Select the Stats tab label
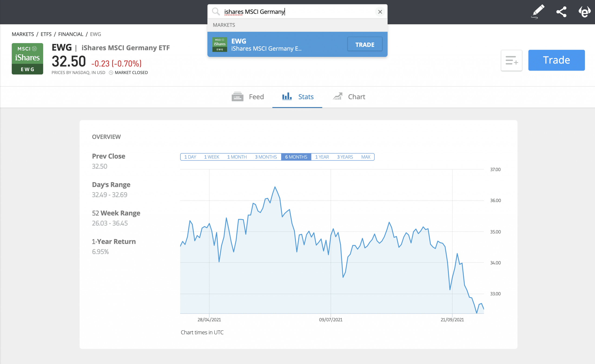Viewport: 595px width, 364px height. [306, 97]
